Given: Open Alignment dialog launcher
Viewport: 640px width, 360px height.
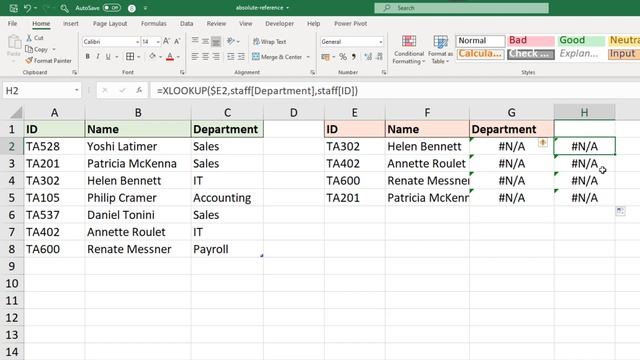Looking at the screenshot, I should pos(312,72).
